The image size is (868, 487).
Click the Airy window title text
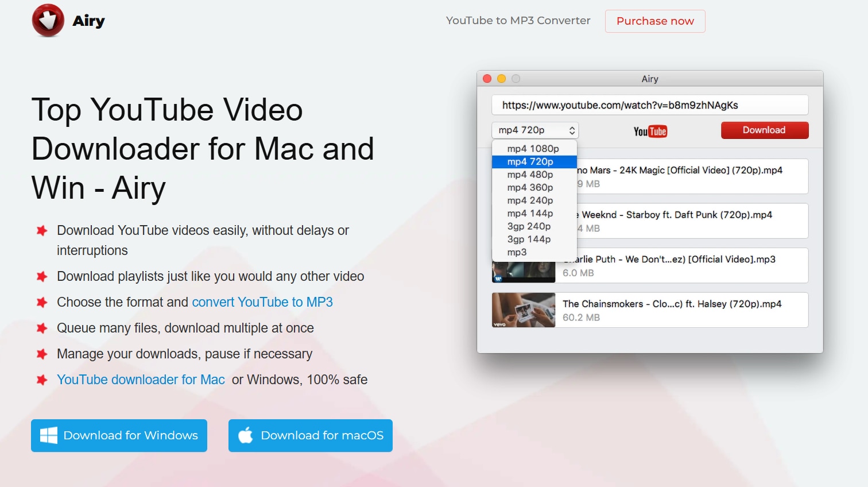pos(650,79)
